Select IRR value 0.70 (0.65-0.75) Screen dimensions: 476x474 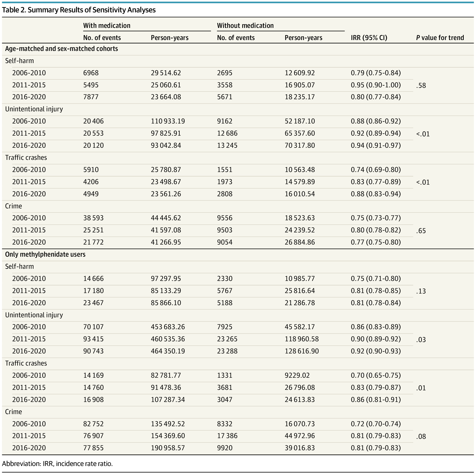click(x=375, y=376)
